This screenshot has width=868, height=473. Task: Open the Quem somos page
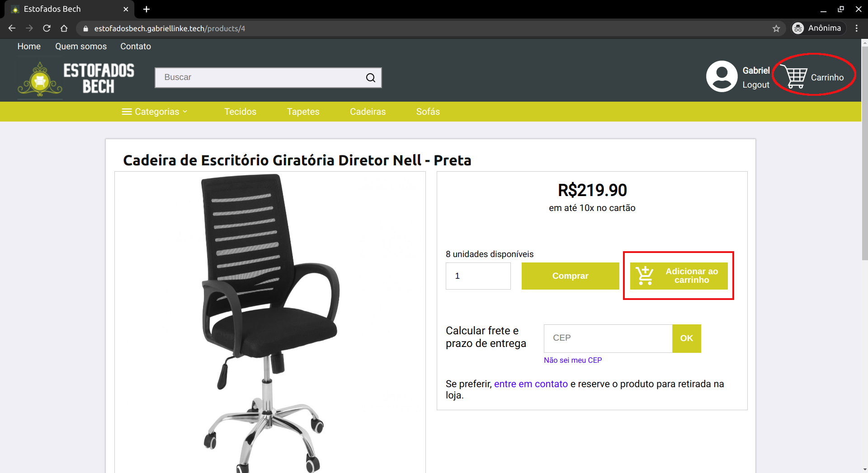click(x=81, y=47)
